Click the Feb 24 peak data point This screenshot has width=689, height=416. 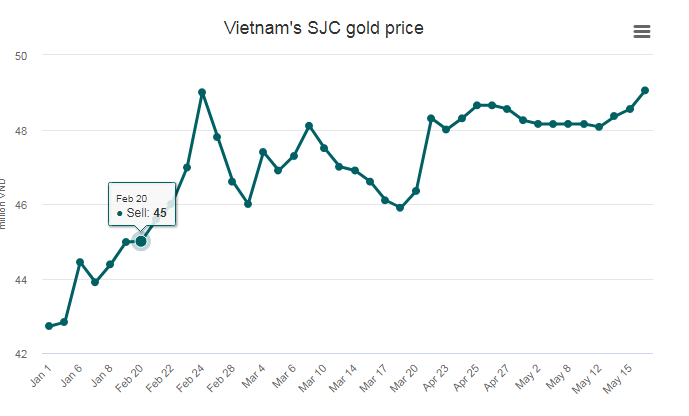202,92
